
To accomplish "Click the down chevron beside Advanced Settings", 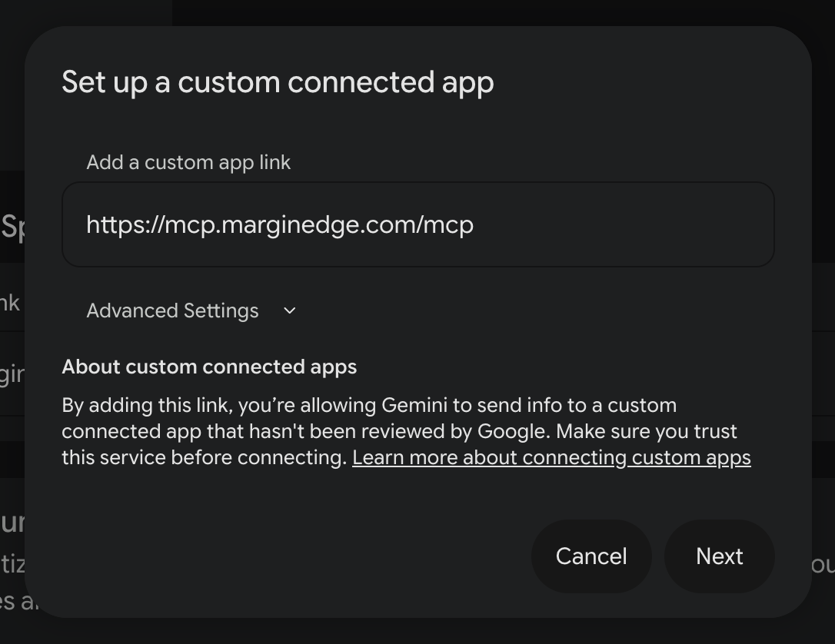I will tap(290, 310).
